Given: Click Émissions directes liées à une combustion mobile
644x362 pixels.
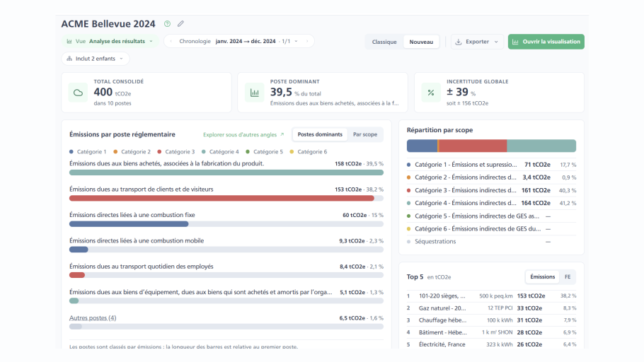Looking at the screenshot, I should [x=137, y=241].
